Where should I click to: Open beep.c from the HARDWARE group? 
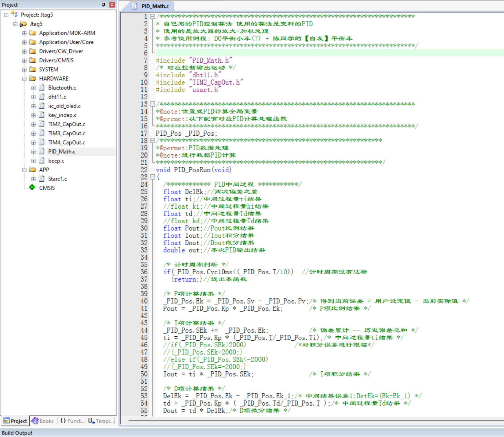pos(56,161)
